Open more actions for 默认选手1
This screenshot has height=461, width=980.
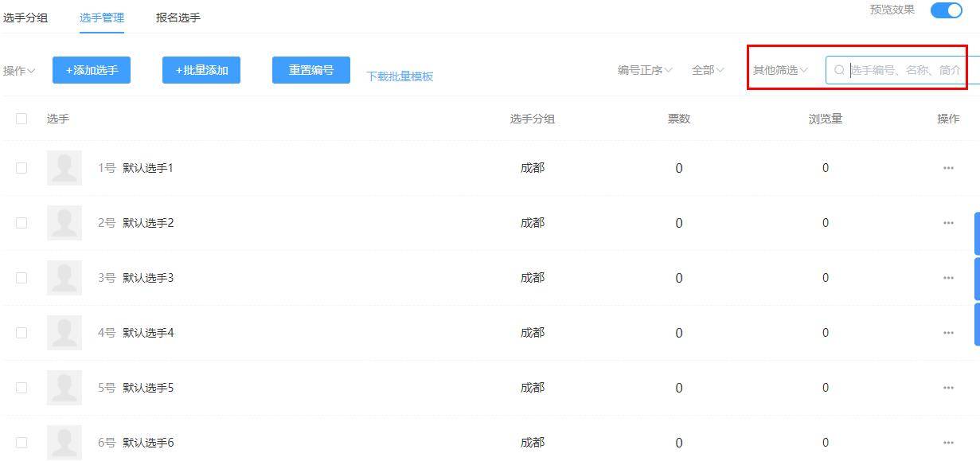click(947, 168)
